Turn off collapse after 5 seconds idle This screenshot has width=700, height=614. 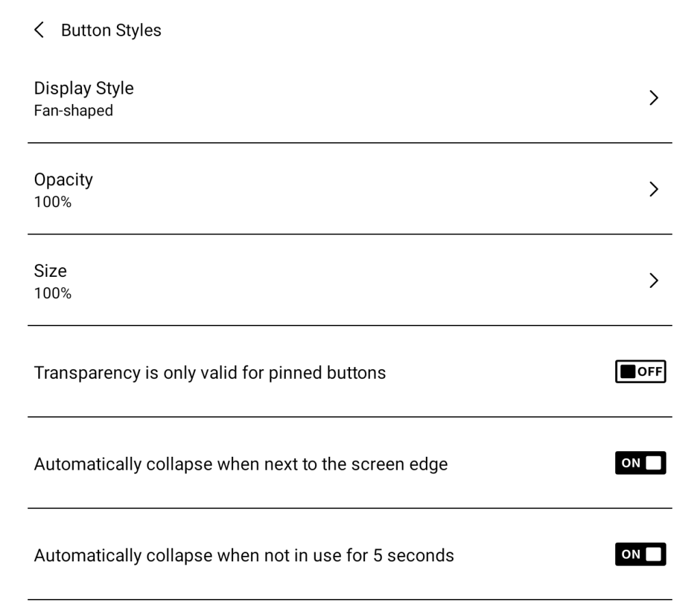(x=640, y=555)
